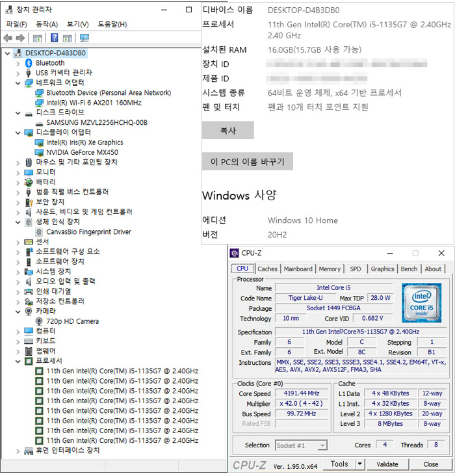The height and width of the screenshot is (476, 455).
Task: Select Bluetooth Device (Personal Area Network)
Action: point(109,93)
